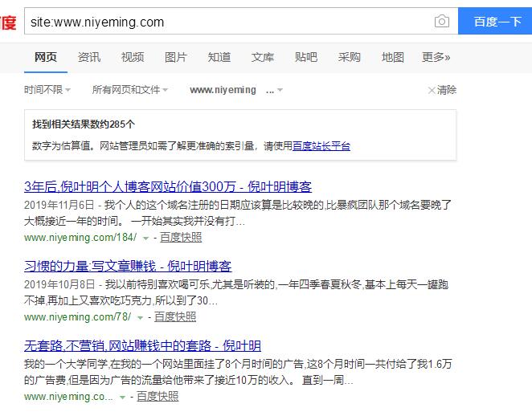Open the 时间不限 time filter dropdown
532x412 pixels.
[47, 90]
